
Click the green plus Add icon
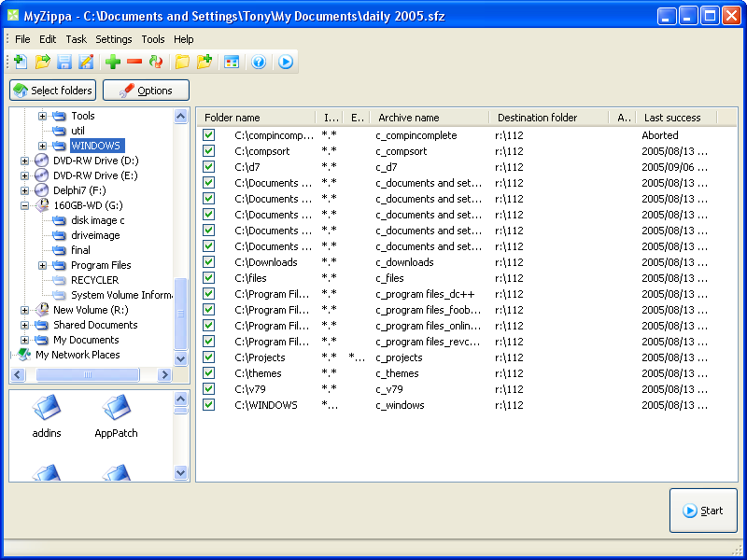click(113, 62)
